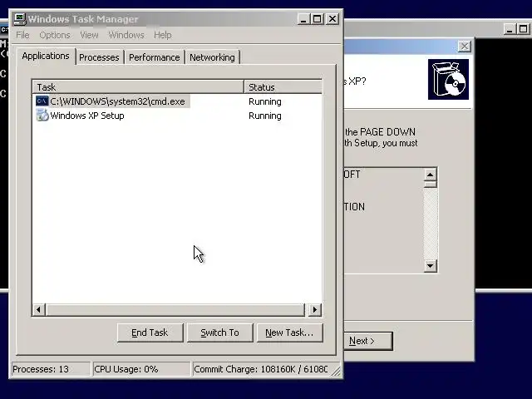This screenshot has width=532, height=399.
Task: Open the File menu
Action: coord(22,35)
